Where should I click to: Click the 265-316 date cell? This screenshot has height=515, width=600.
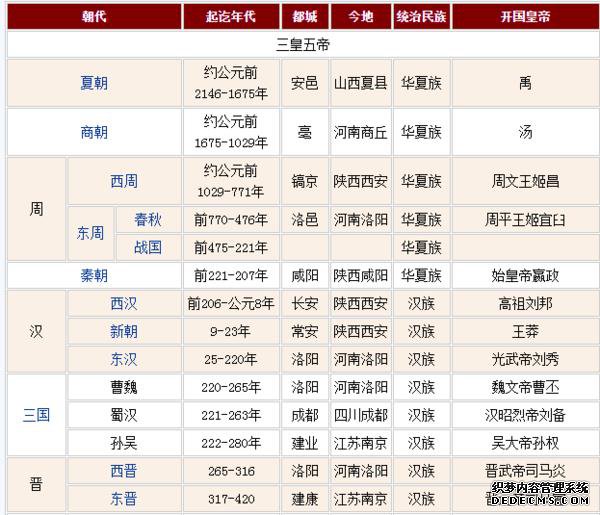(231, 471)
